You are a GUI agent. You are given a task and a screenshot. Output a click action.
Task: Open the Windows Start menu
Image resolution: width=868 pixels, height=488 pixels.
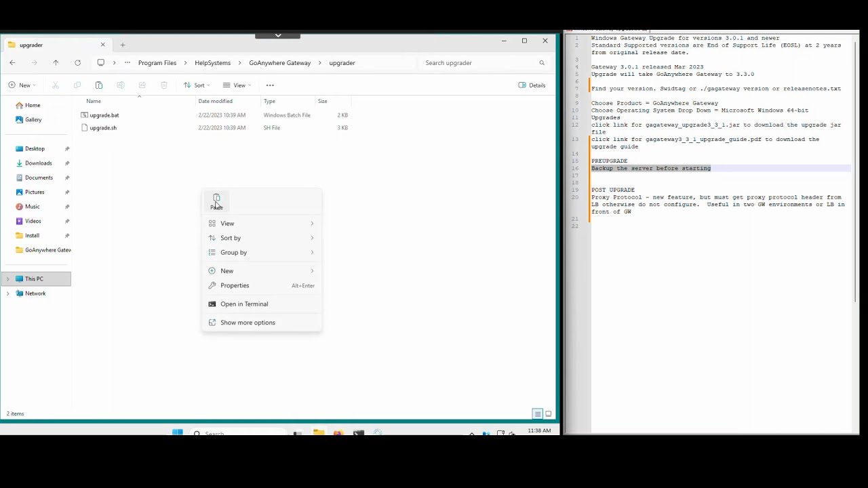tap(178, 432)
